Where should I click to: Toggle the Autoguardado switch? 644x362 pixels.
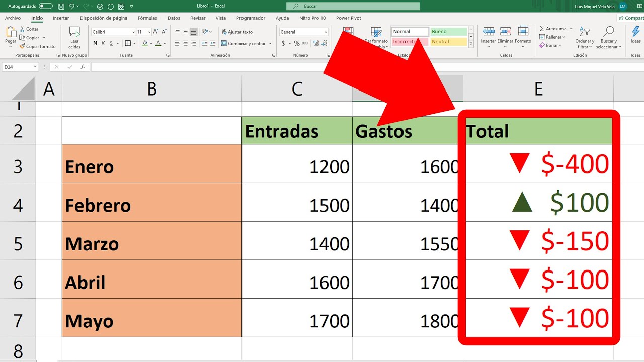pyautogui.click(x=46, y=6)
